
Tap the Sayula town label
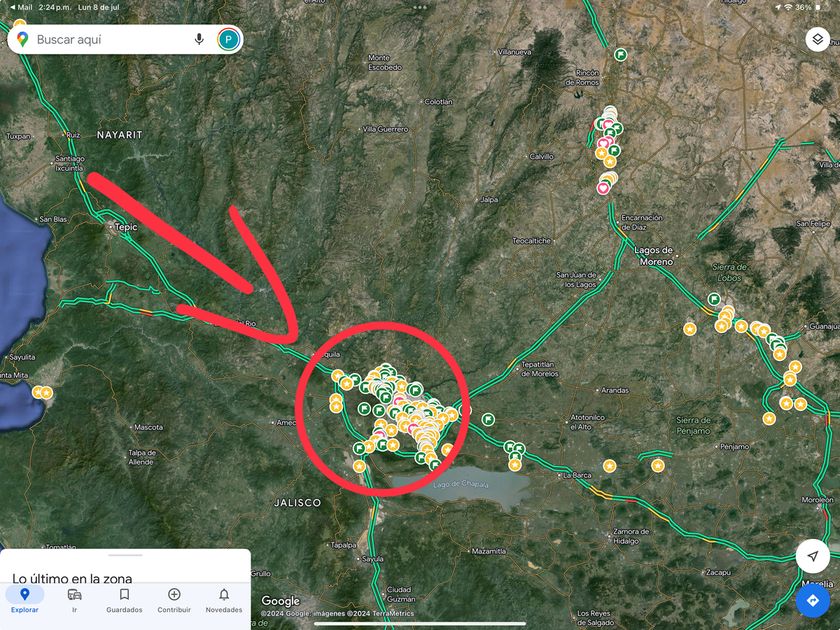372,559
